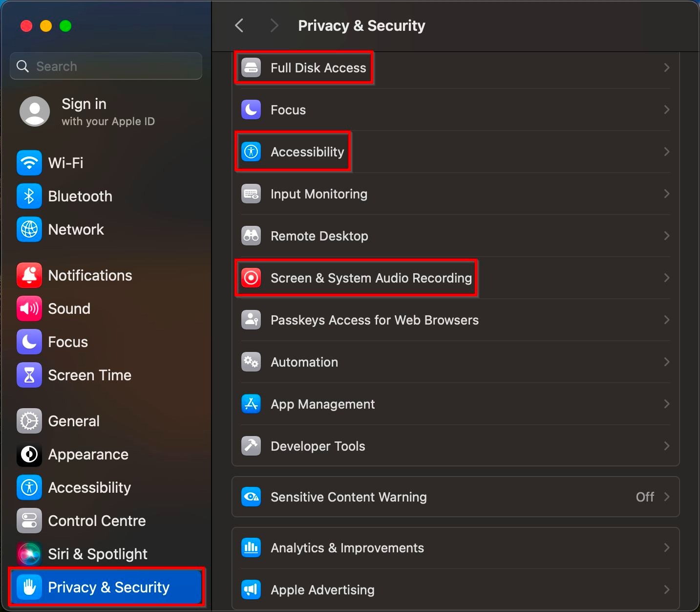The image size is (700, 612).
Task: Go back using the back arrow
Action: click(239, 25)
